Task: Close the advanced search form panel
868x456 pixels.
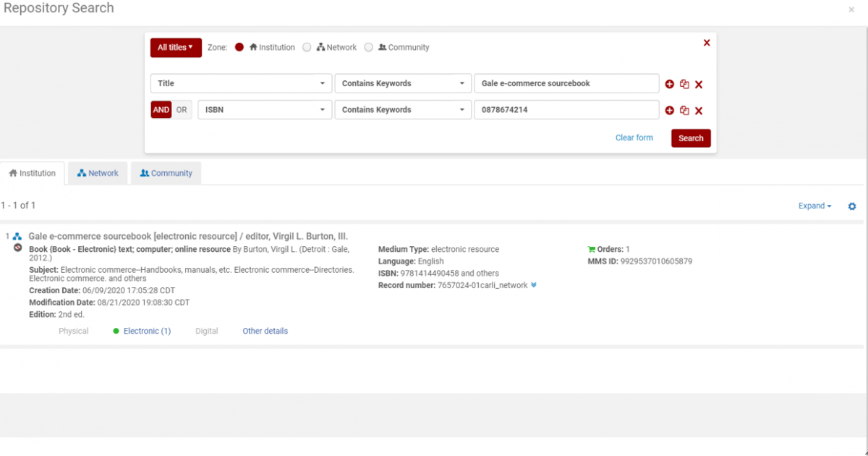Action: (x=707, y=43)
